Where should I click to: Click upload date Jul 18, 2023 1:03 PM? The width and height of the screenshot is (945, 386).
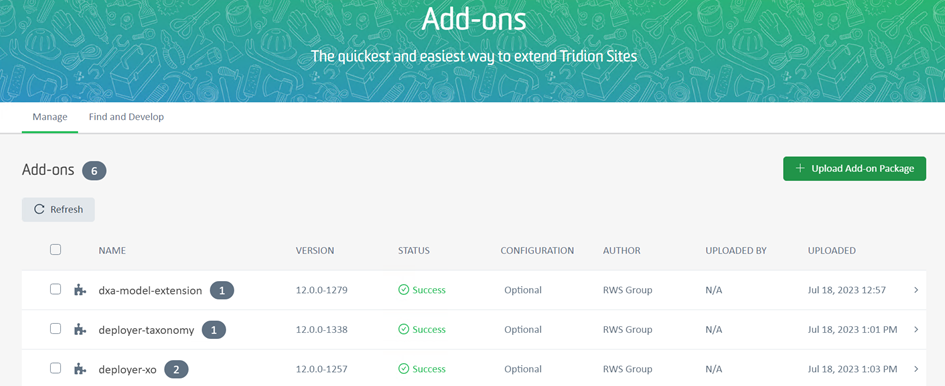[852, 369]
